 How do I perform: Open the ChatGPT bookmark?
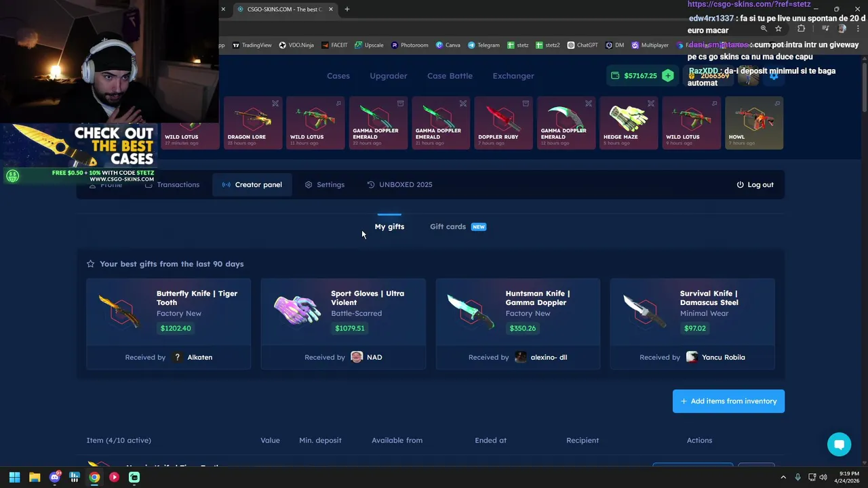583,45
